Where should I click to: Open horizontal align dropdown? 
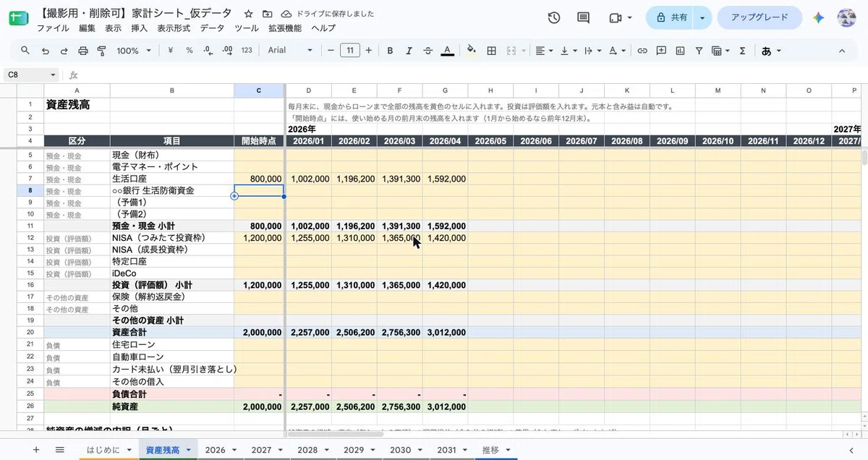tap(543, 51)
